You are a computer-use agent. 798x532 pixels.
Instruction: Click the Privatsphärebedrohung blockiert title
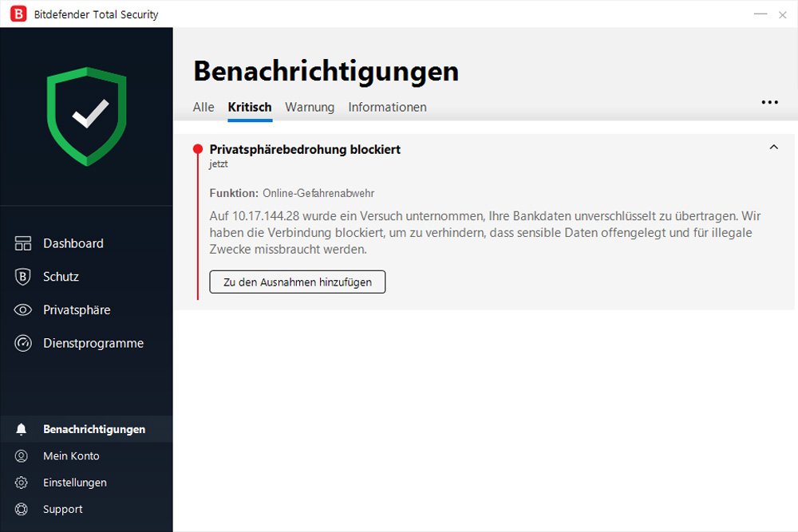(x=305, y=149)
